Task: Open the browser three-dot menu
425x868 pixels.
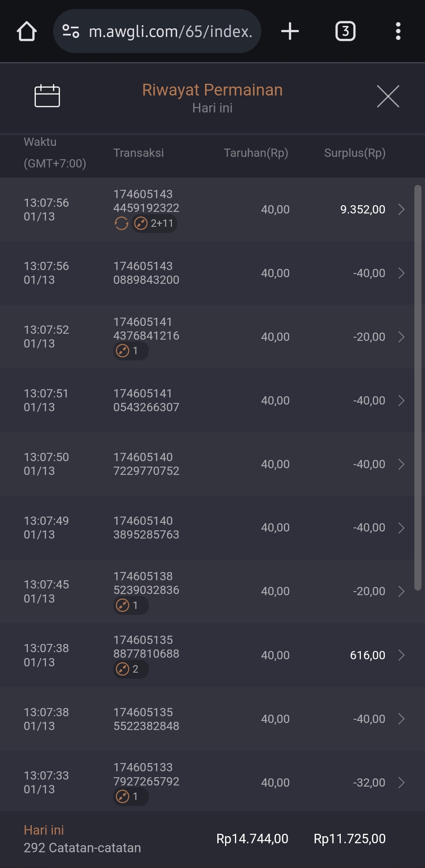Action: click(398, 31)
